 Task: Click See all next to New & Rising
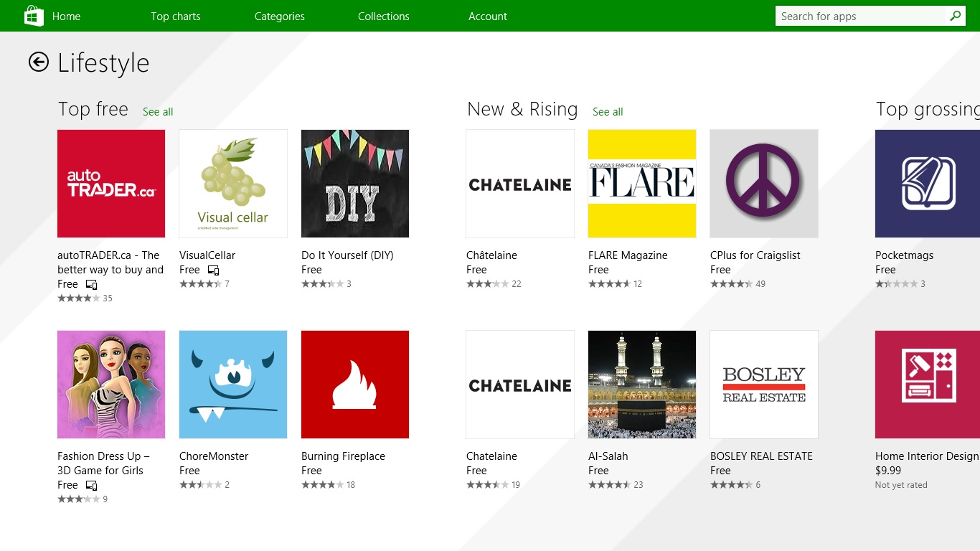[608, 112]
